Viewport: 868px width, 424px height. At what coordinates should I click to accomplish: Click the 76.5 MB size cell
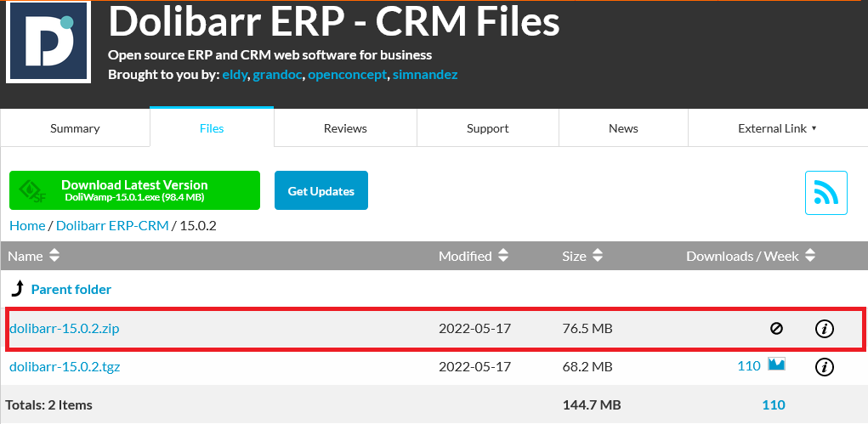587,329
